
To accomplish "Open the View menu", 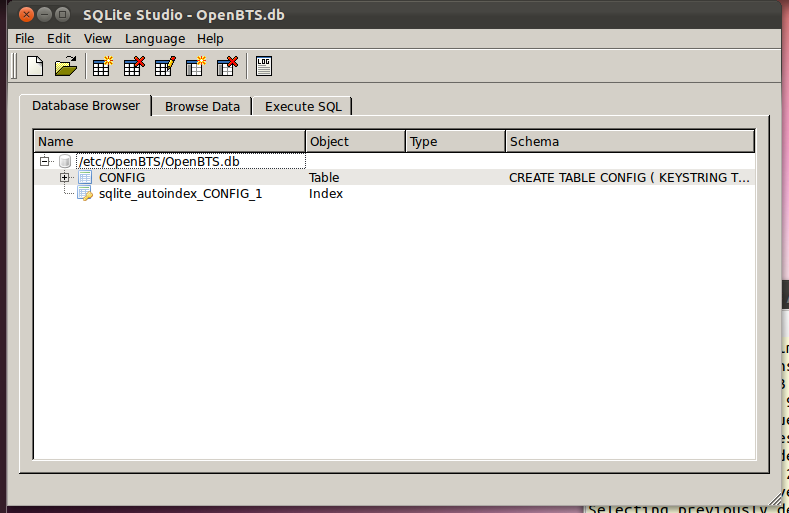I will pos(98,38).
